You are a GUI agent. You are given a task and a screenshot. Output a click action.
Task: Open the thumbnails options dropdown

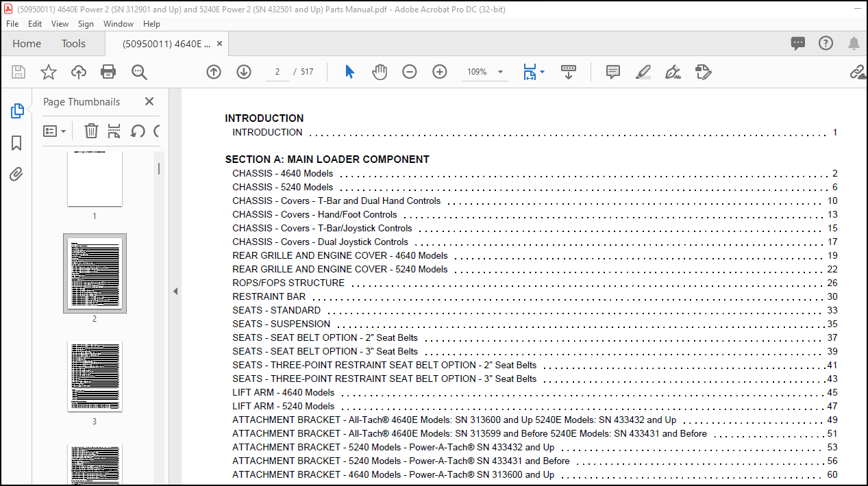(x=55, y=131)
